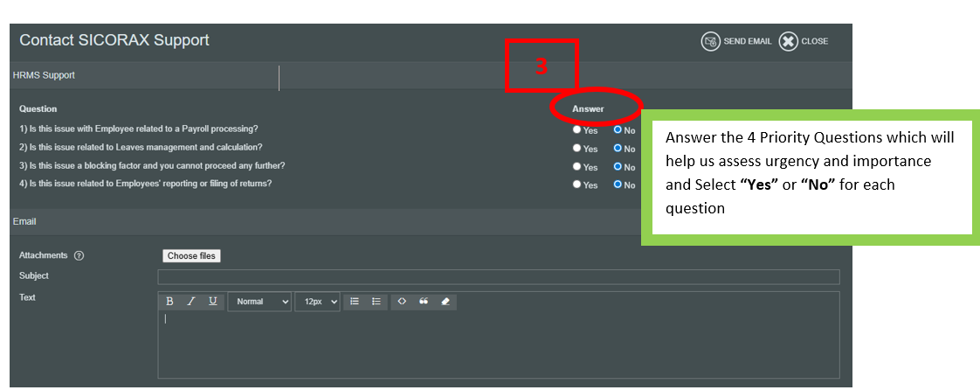Screen dimensions: 980x390
Task: Insert an ordered list
Action: (x=355, y=302)
